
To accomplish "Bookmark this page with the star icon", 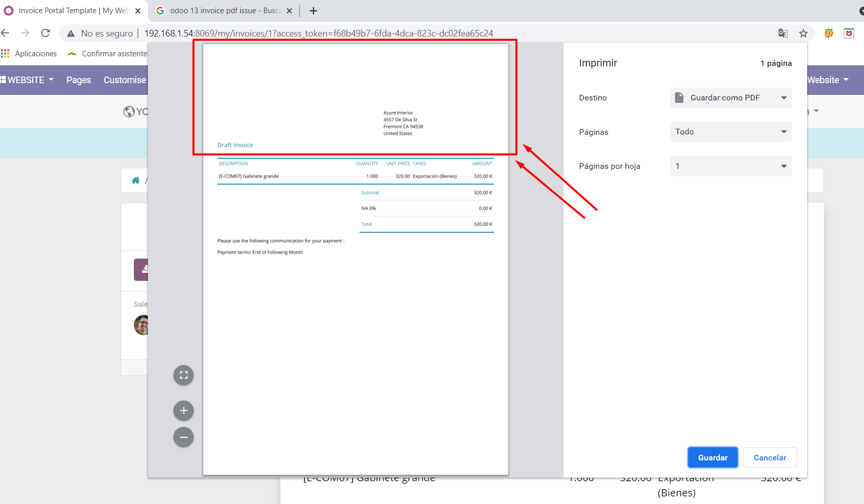I will (x=803, y=33).
